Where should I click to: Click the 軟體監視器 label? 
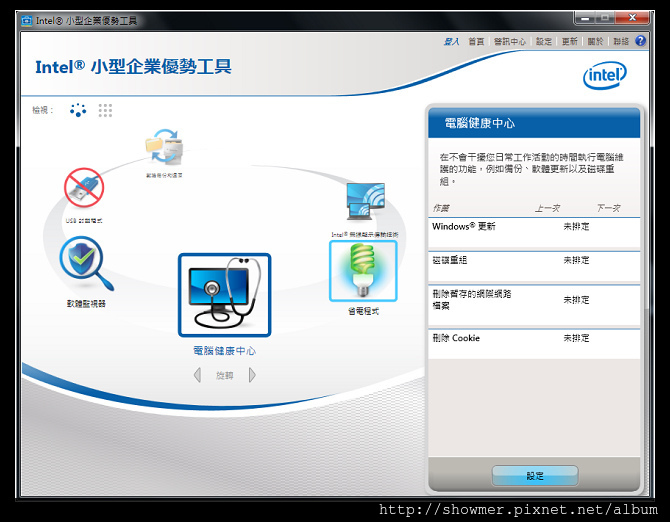coord(86,304)
